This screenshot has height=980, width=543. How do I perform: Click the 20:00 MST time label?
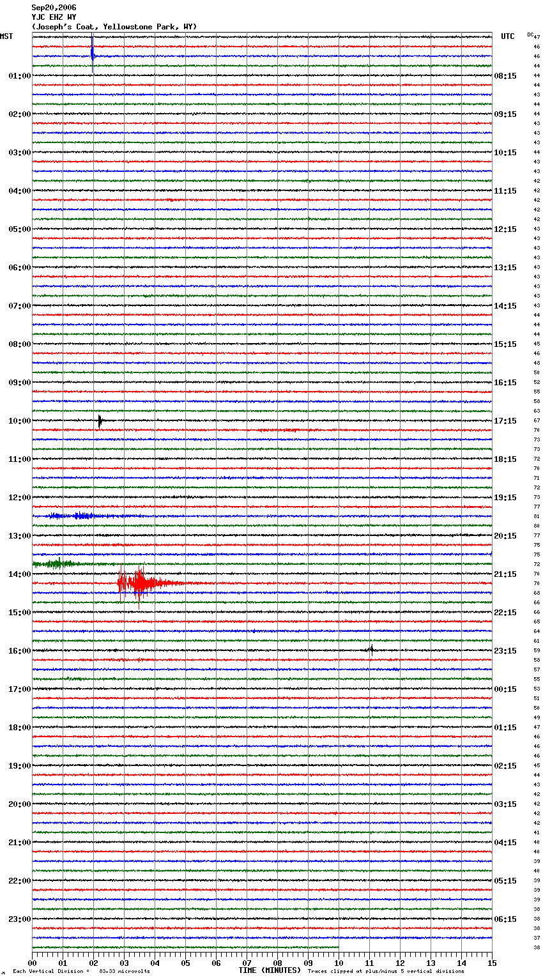[x=20, y=804]
